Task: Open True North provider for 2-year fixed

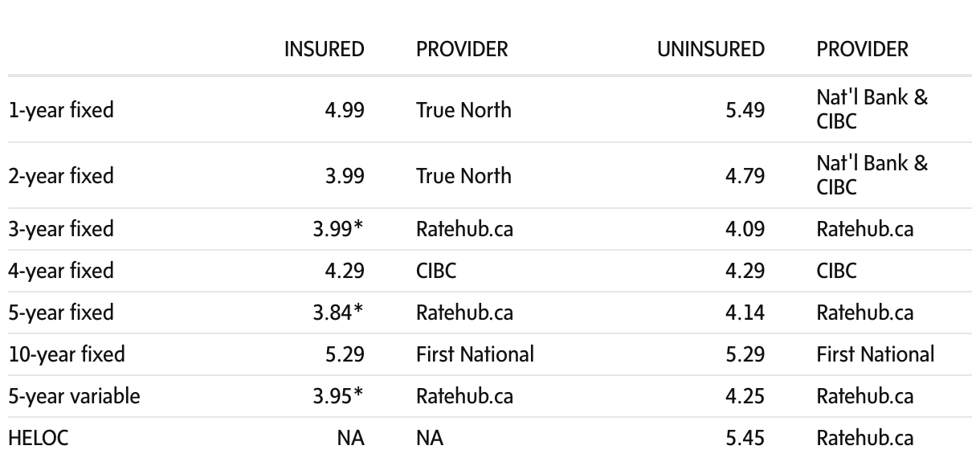Action: tap(463, 175)
